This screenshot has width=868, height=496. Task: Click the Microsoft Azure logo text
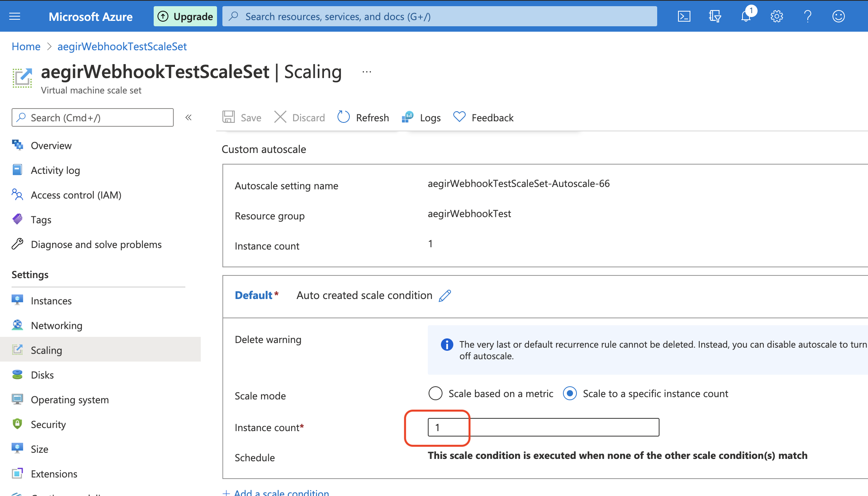click(90, 17)
